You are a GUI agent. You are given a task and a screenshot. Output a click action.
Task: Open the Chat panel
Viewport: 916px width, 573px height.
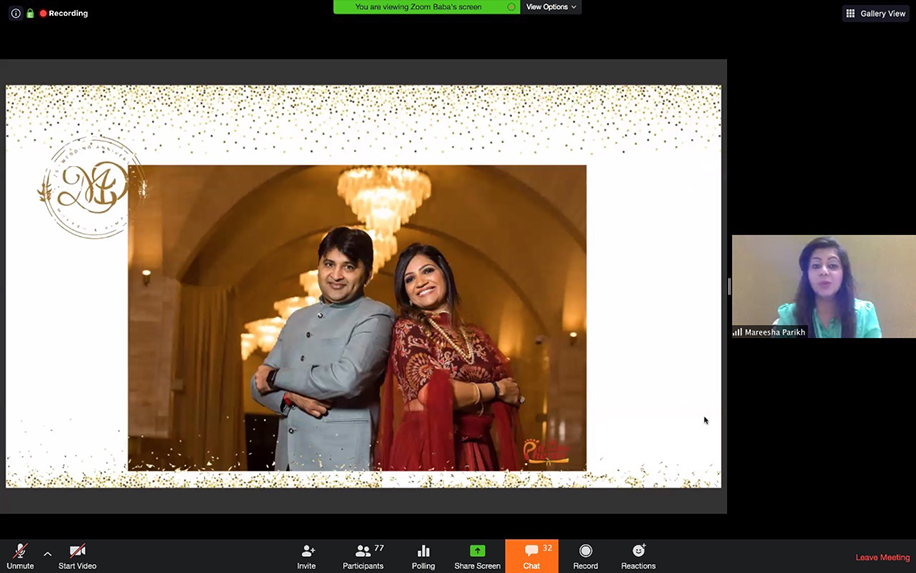click(x=531, y=556)
